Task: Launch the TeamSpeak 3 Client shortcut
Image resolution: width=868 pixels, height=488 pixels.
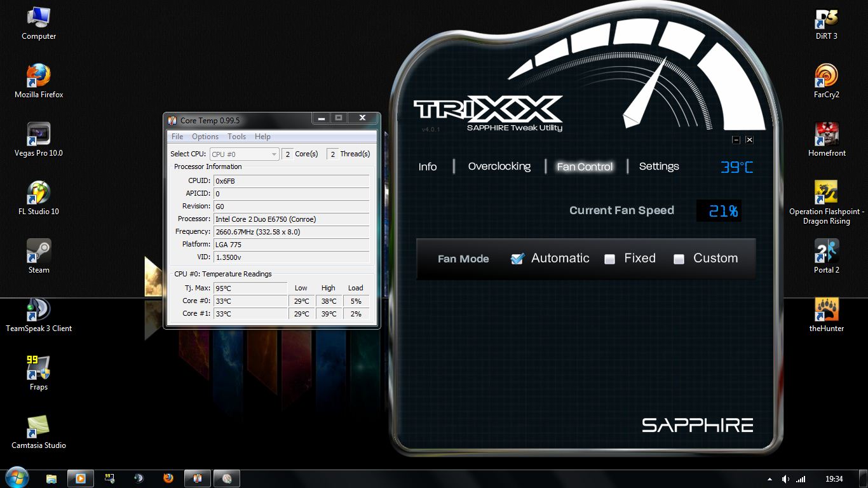Action: (39, 316)
